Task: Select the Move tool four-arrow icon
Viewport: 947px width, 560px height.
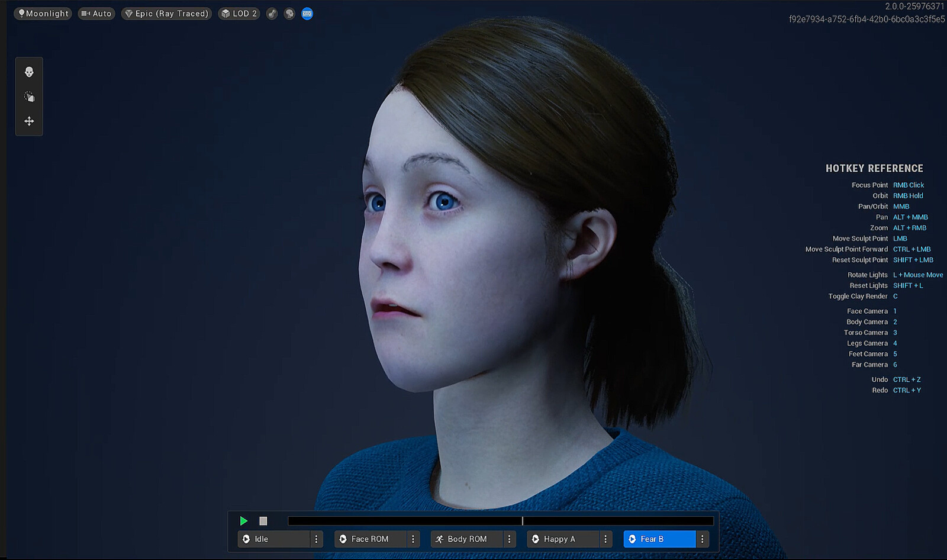Action: tap(29, 121)
